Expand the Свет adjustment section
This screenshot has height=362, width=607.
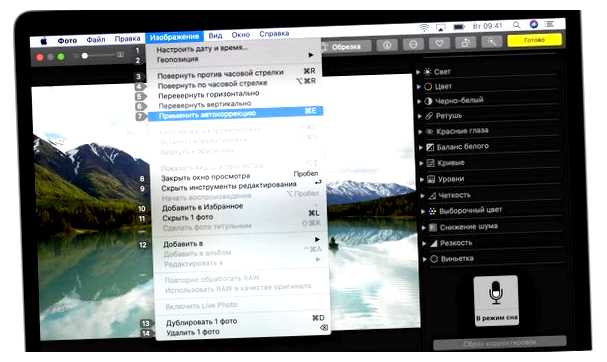click(418, 72)
